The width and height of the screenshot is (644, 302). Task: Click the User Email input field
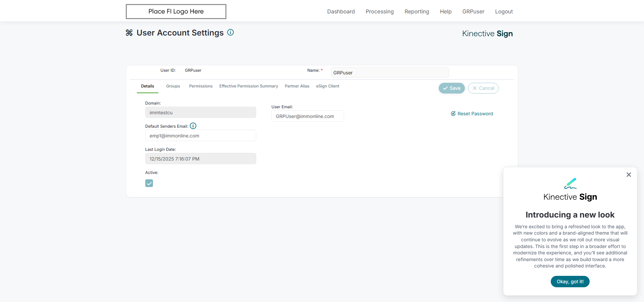(x=308, y=116)
